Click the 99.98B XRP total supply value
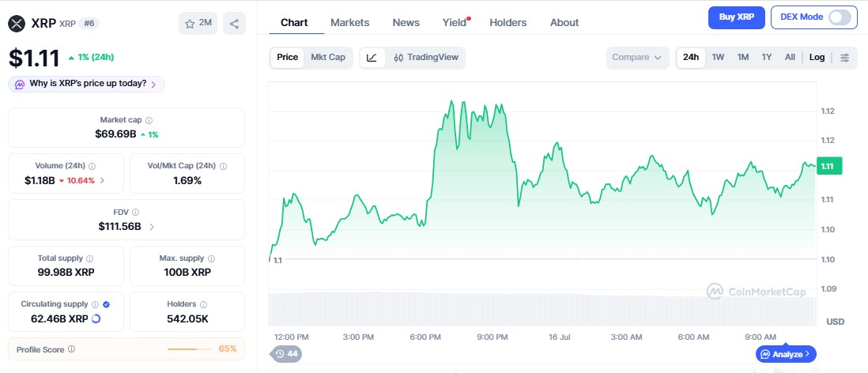Viewport: 868px width, 373px height. click(66, 273)
